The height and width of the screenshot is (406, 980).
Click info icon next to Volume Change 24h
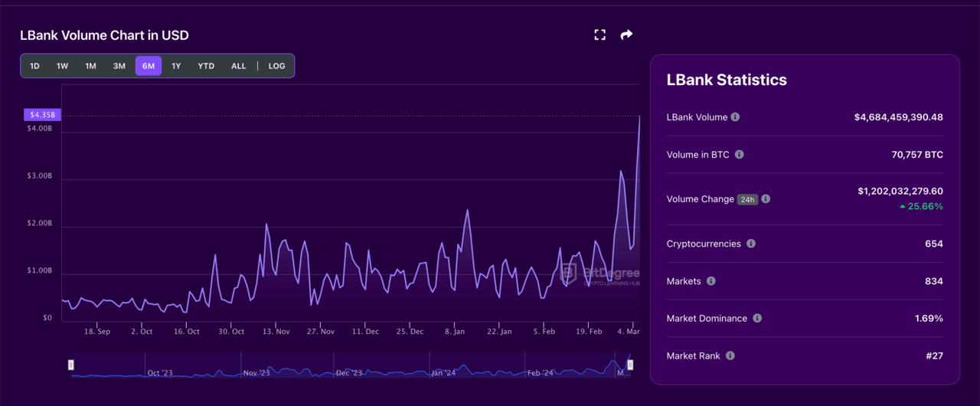[x=766, y=199]
